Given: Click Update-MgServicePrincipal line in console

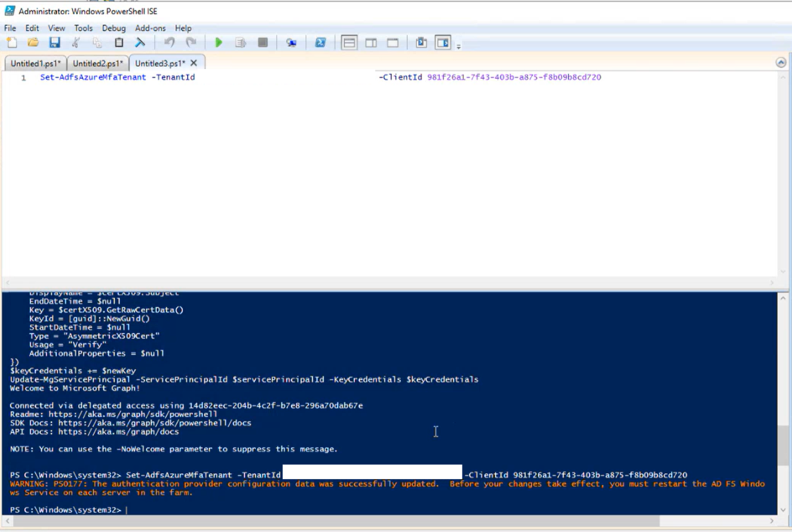Looking at the screenshot, I should [x=244, y=379].
